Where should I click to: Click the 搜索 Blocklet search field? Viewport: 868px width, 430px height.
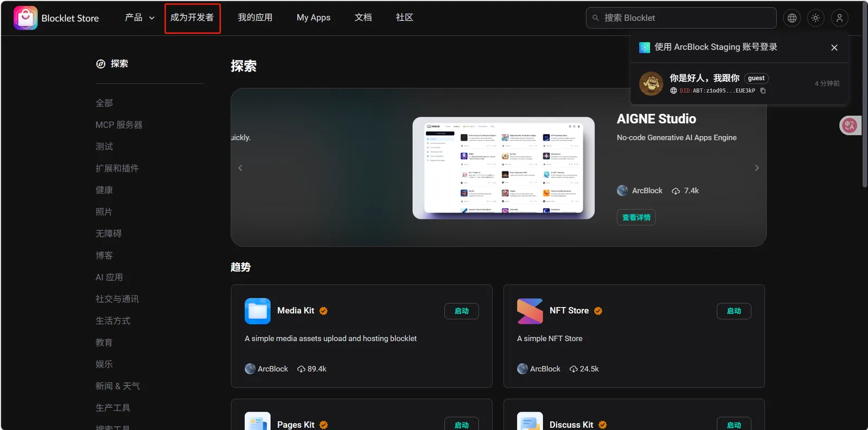pyautogui.click(x=681, y=18)
